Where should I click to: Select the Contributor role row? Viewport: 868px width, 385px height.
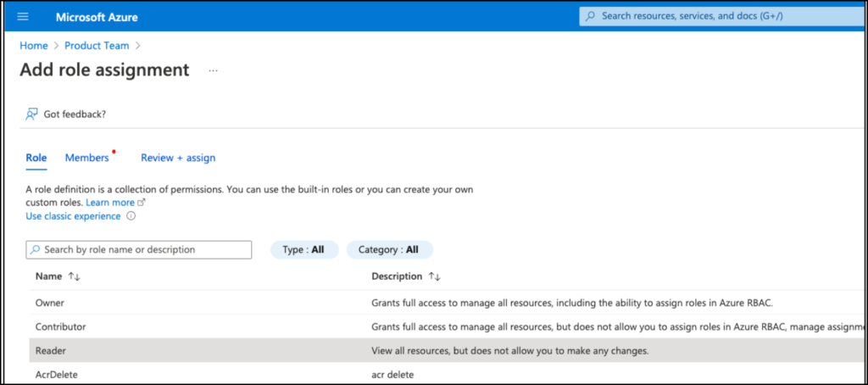point(448,326)
